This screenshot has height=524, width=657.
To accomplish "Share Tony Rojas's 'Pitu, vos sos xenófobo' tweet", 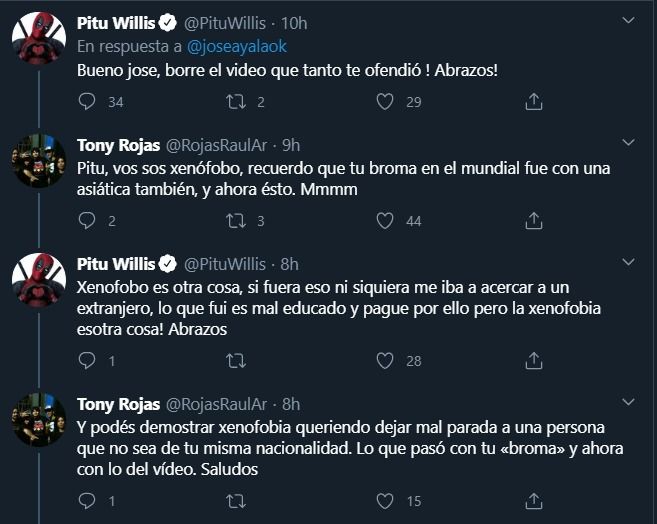I will pyautogui.click(x=534, y=221).
